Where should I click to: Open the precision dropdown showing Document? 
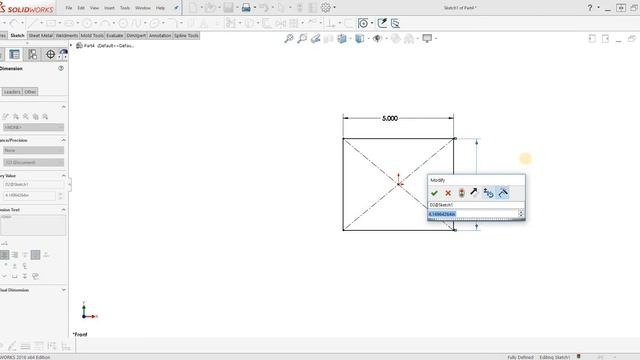[33, 162]
